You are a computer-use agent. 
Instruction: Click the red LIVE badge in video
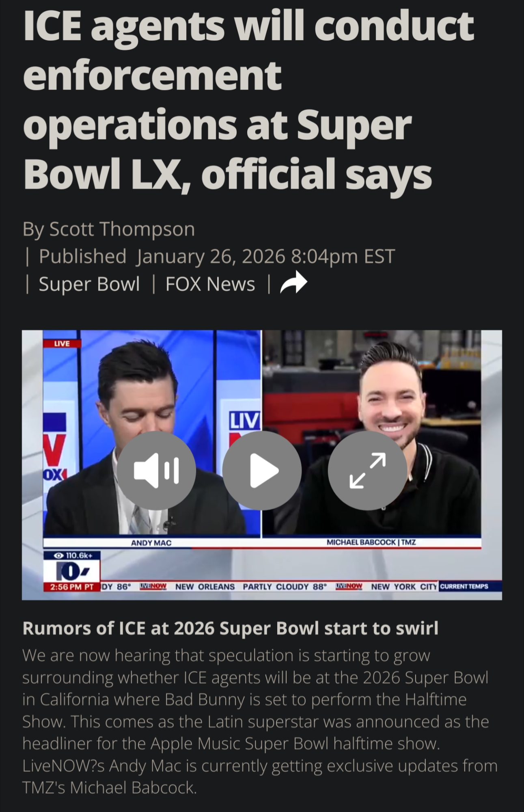[62, 343]
